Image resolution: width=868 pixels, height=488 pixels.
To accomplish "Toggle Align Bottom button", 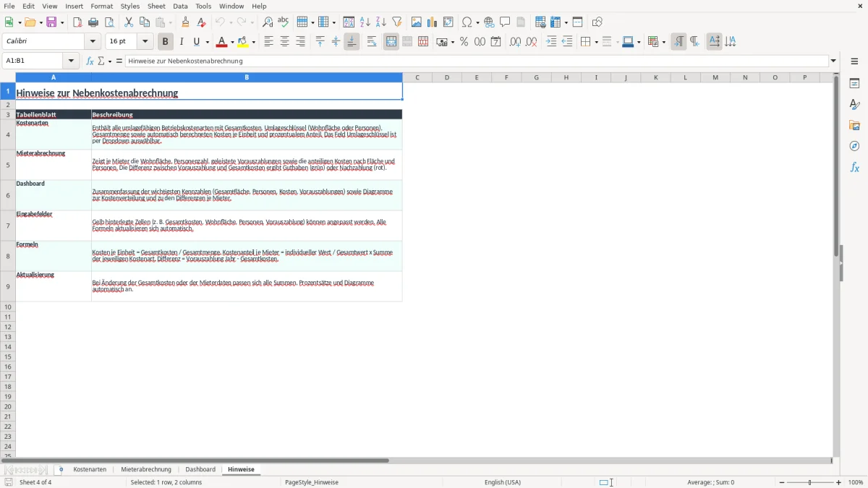I will pos(352,42).
